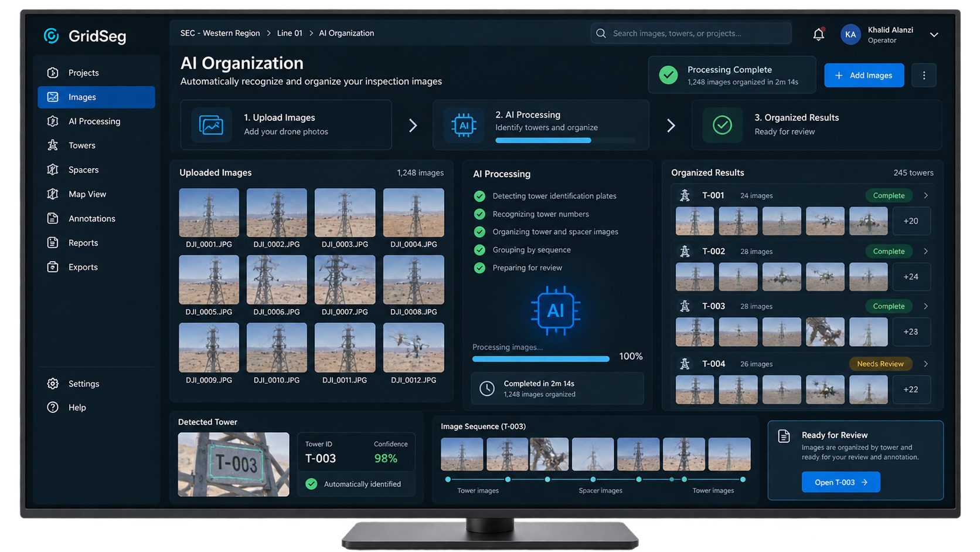Click the Automatically identified check icon

pos(311,484)
